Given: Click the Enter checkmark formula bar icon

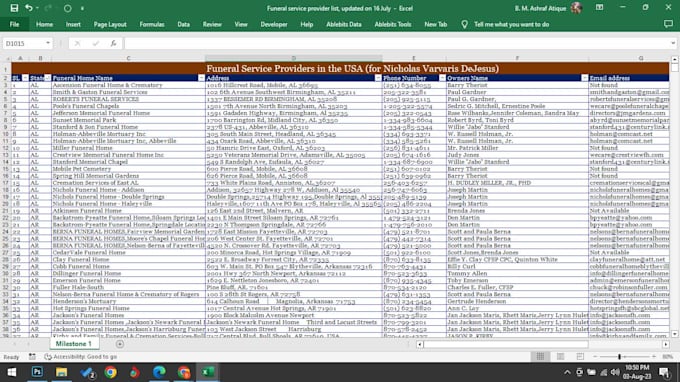Looking at the screenshot, I should coord(95,43).
